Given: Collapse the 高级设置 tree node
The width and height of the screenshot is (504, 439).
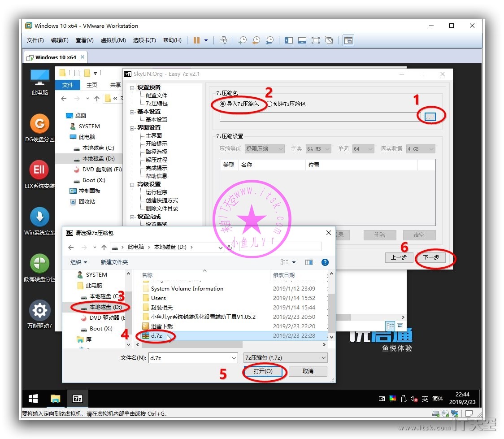Looking at the screenshot, I should click(132, 185).
